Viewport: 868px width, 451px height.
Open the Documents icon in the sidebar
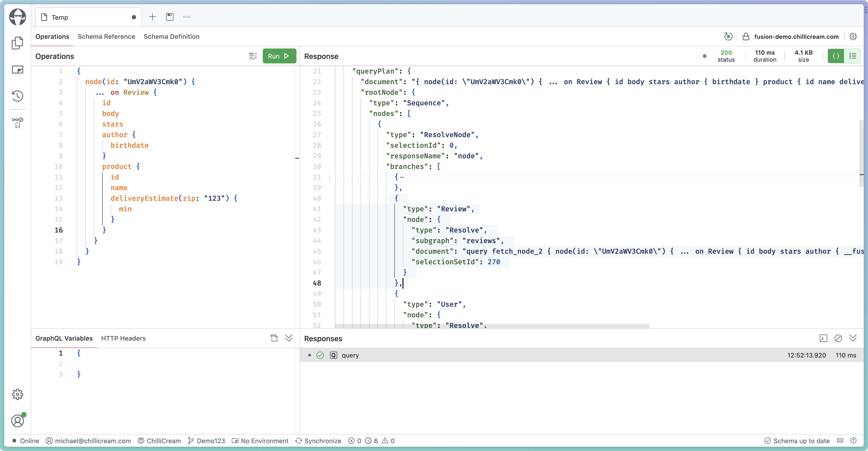click(18, 43)
